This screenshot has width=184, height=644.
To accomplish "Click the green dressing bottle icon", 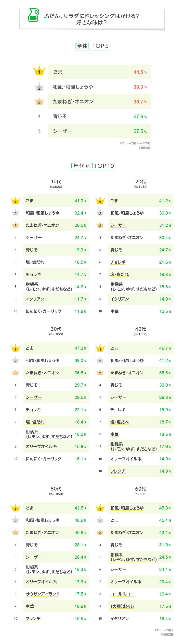I will point(33,15).
